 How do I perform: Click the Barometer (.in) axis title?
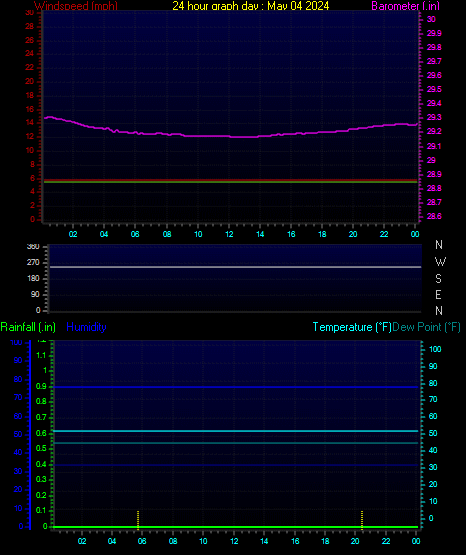[x=405, y=6]
